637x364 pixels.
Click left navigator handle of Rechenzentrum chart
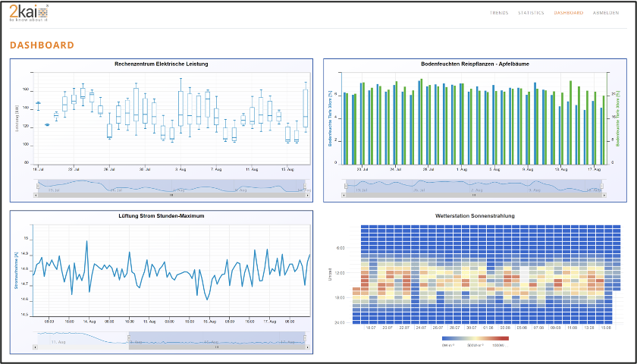(x=36, y=186)
